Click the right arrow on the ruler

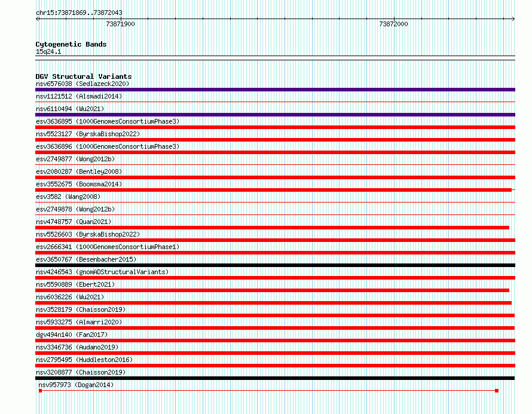point(513,19)
